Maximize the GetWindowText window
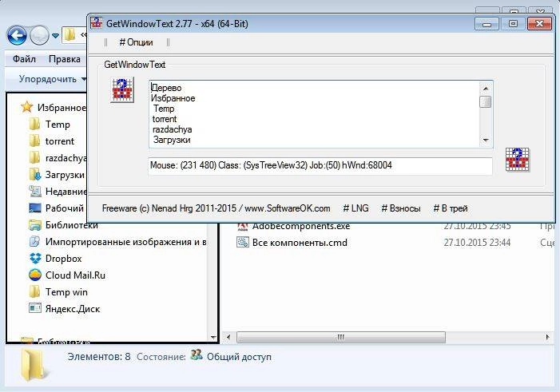This screenshot has width=560, height=392. [513, 24]
